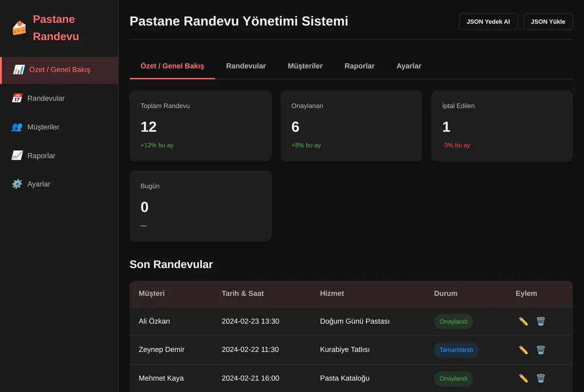584x392 pixels.
Task: Click the calendar icon beside Randevular
Action: coord(17,98)
